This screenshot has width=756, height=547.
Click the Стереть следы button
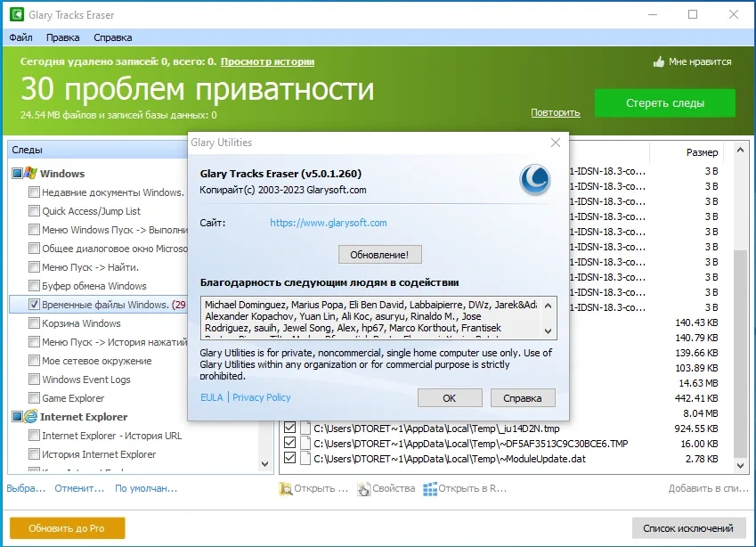pos(665,102)
